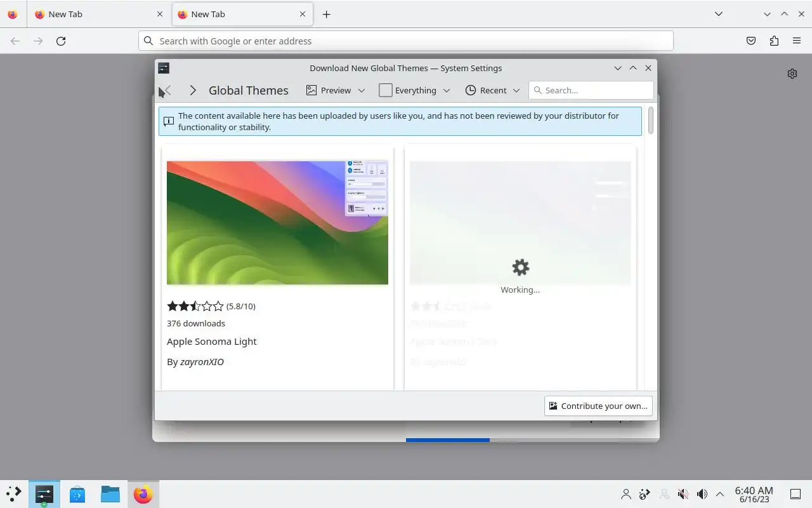Go back in the Global Themes dialog

pos(167,90)
